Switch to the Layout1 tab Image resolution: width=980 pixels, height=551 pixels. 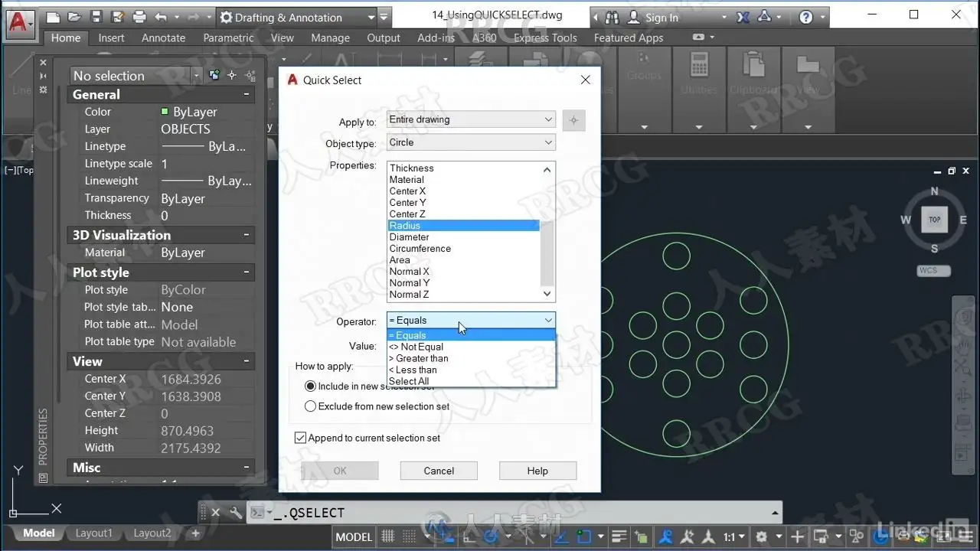pos(93,533)
